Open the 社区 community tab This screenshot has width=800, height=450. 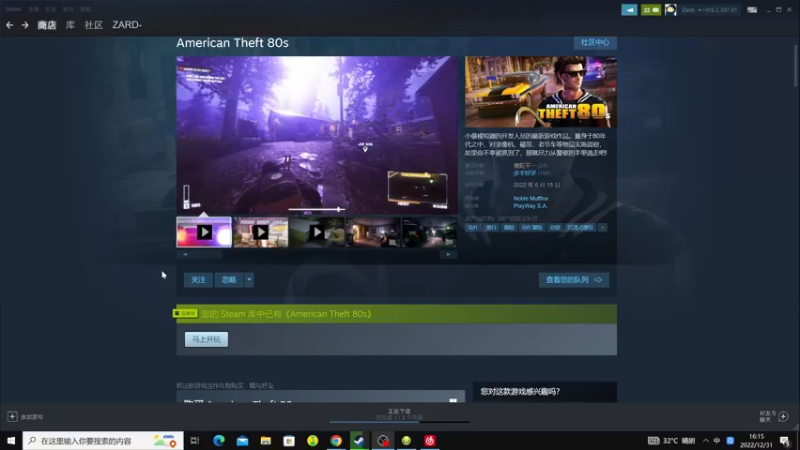tap(93, 25)
